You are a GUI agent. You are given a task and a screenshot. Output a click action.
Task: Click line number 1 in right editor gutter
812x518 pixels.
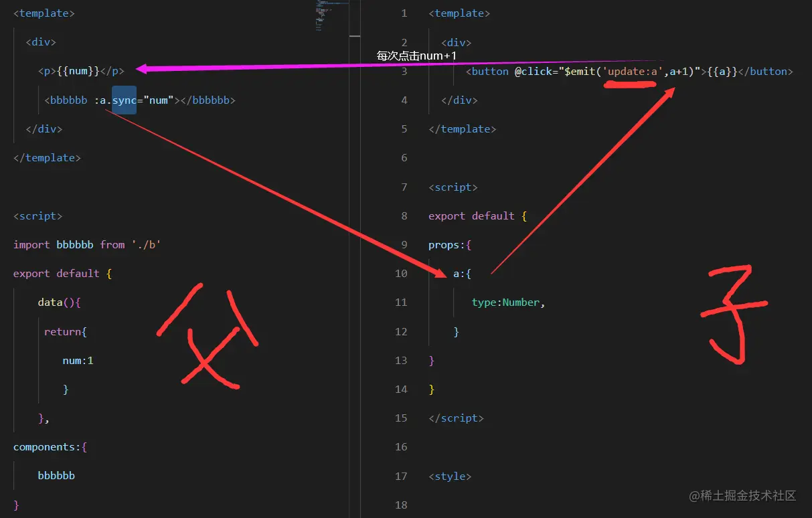coord(404,13)
